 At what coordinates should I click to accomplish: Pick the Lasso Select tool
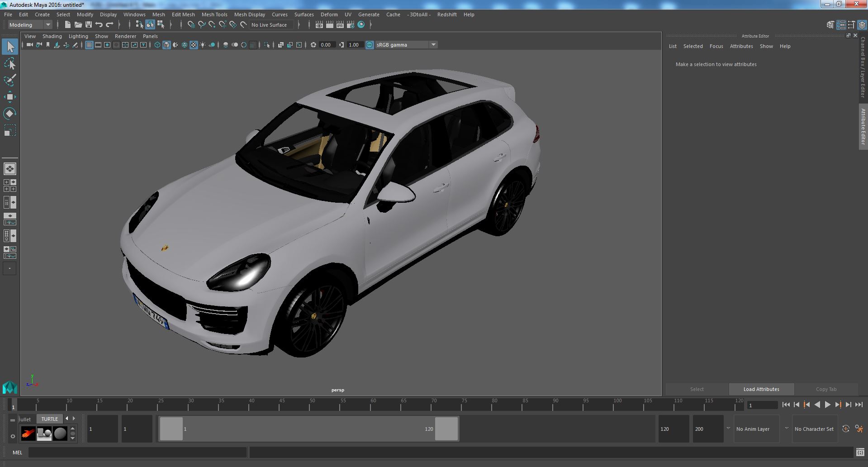pyautogui.click(x=9, y=64)
